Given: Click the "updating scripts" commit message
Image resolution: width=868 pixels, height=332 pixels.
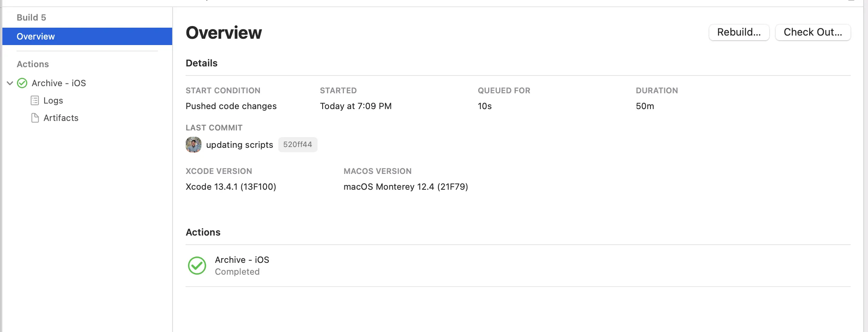Looking at the screenshot, I should [x=239, y=145].
